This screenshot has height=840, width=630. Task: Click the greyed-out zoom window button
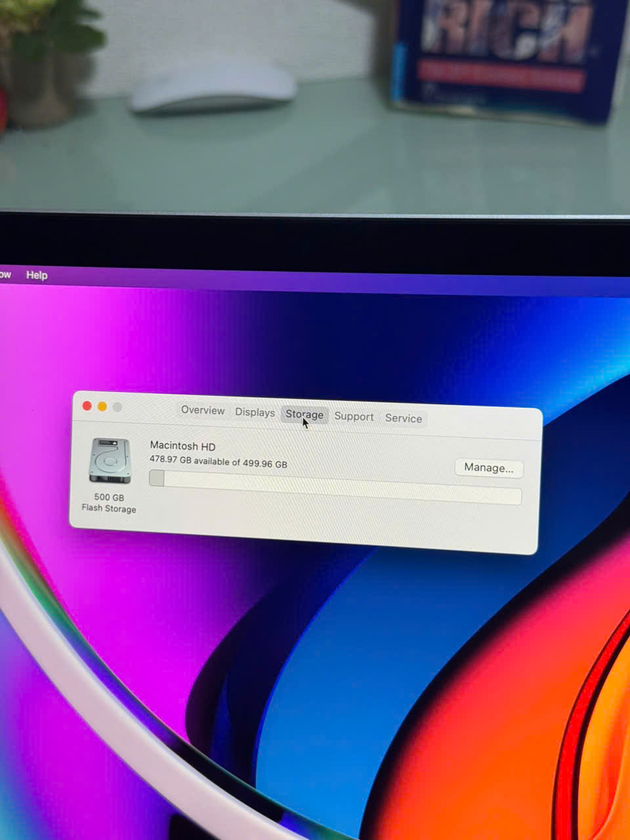(x=117, y=407)
